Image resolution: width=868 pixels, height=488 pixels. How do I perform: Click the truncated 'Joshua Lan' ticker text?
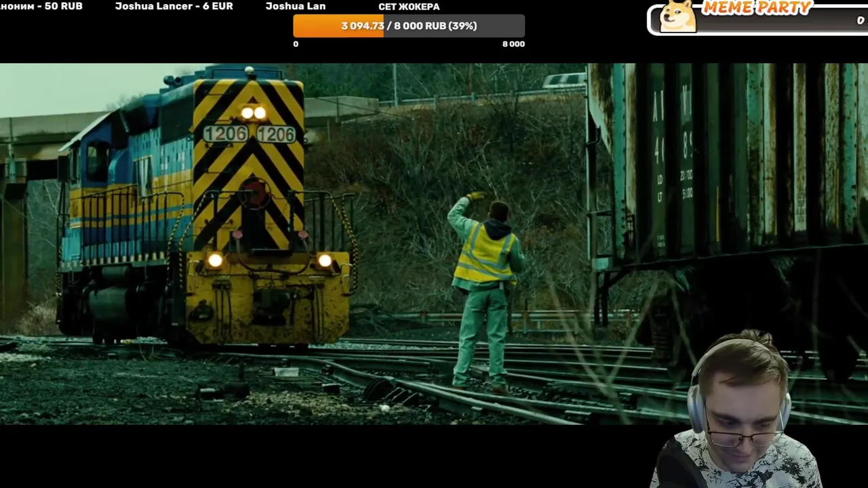click(x=295, y=6)
